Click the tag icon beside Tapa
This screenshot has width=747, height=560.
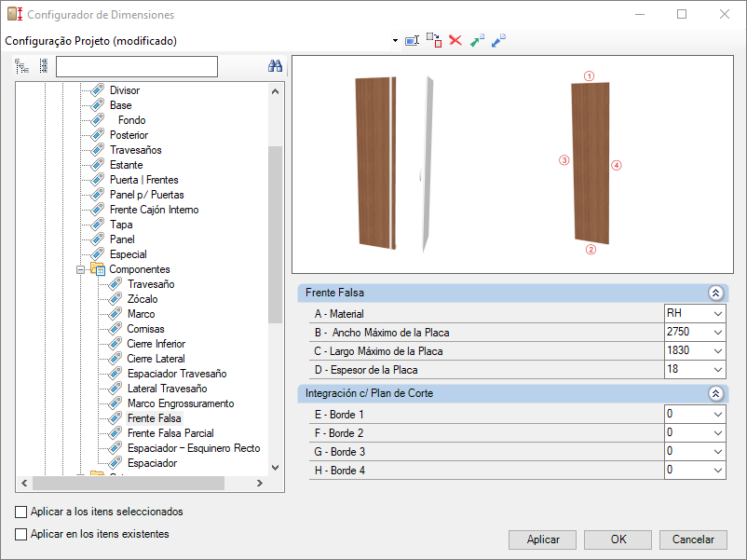[x=97, y=224]
